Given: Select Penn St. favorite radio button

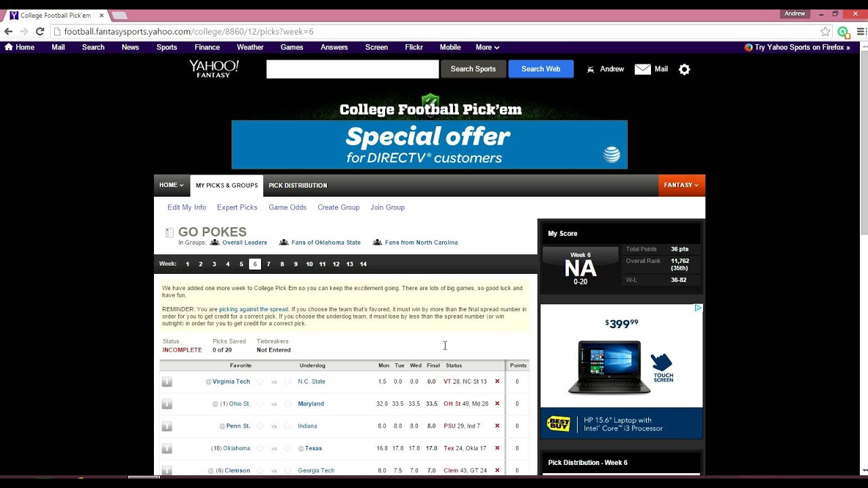Looking at the screenshot, I should point(260,426).
